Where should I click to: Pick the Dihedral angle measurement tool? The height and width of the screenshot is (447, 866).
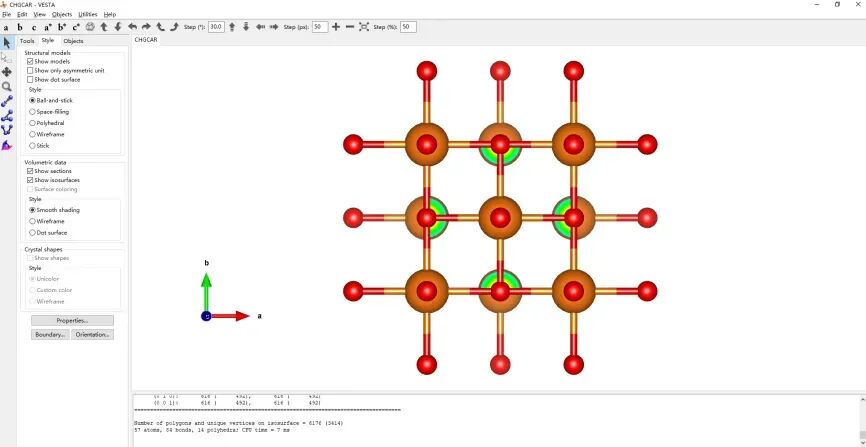pyautogui.click(x=7, y=130)
